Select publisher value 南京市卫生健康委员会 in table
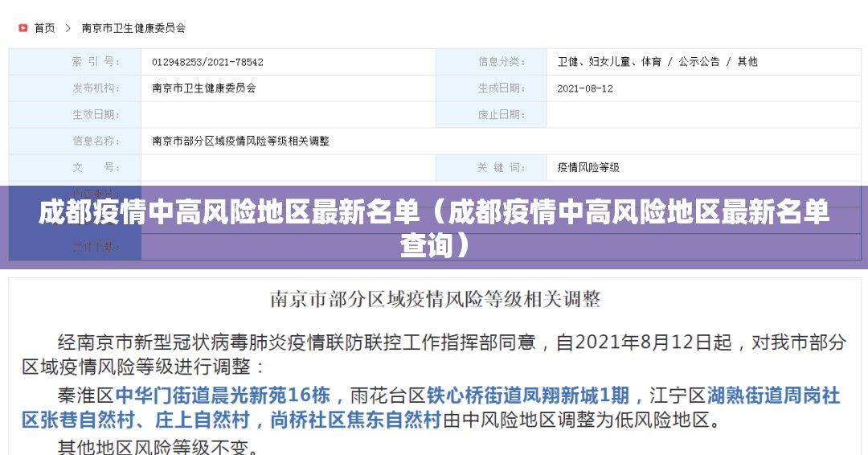The height and width of the screenshot is (455, 868). click(x=203, y=88)
